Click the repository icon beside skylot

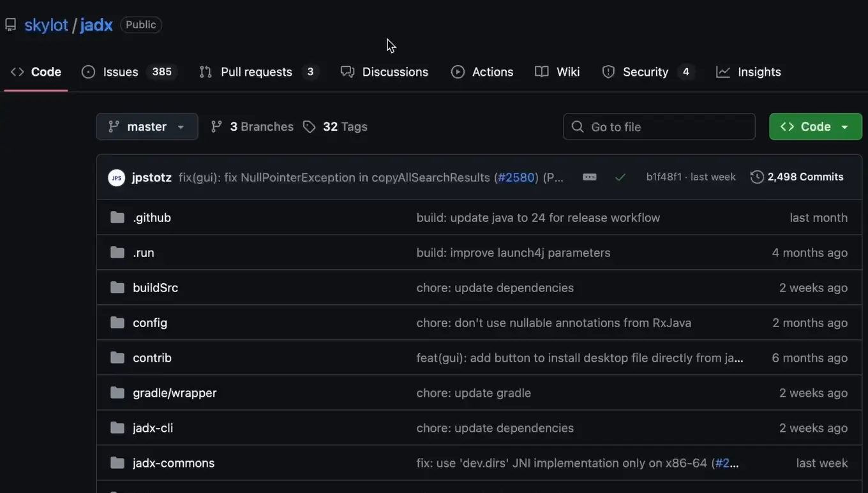10,25
